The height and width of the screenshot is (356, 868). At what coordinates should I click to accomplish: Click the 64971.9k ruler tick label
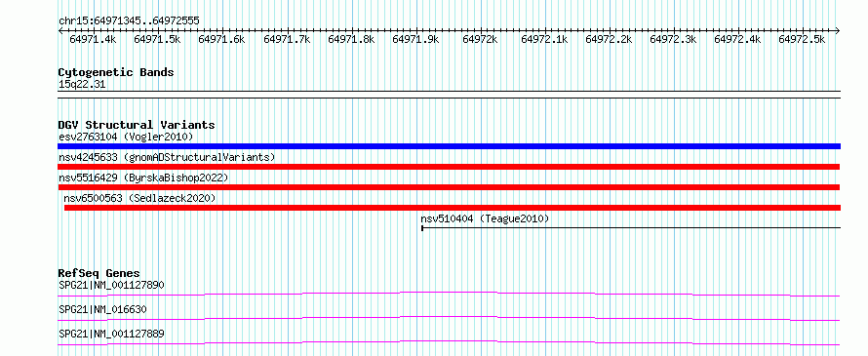(x=415, y=39)
